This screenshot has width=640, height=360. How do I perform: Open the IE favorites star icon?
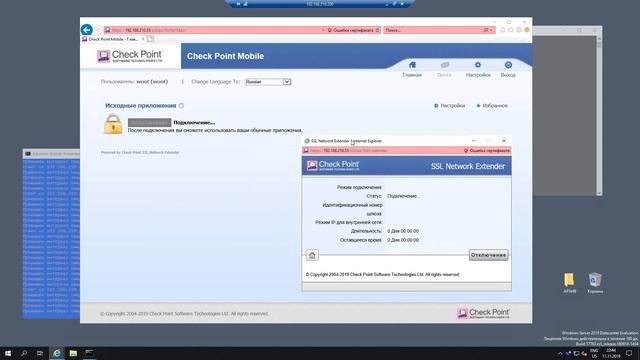[511, 30]
